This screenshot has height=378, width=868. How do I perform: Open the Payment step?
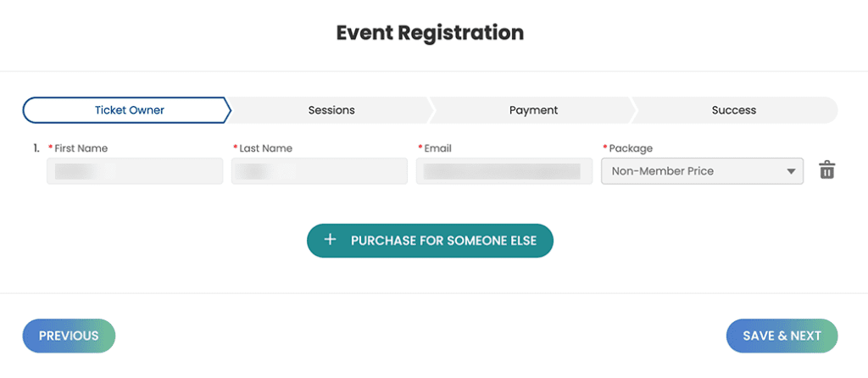[x=533, y=110]
